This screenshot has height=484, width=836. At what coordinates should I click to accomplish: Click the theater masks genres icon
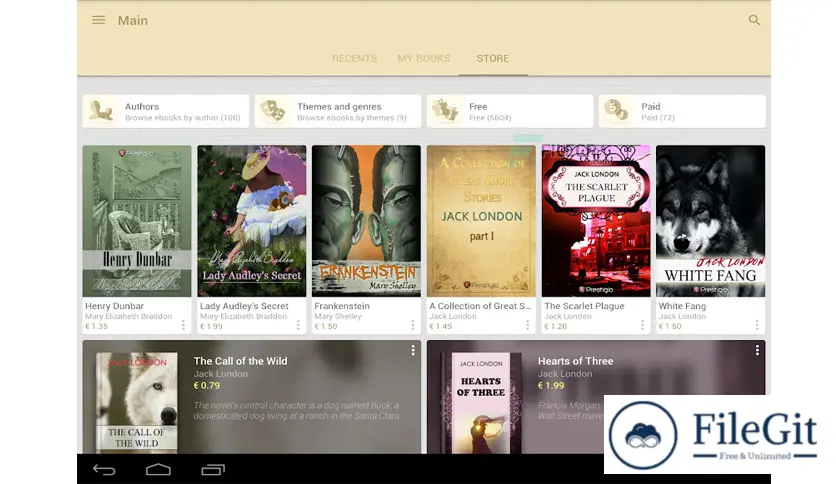pos(272,111)
